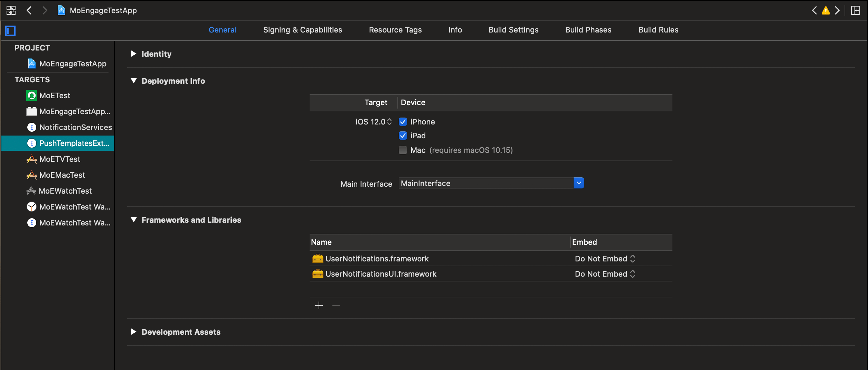
Task: Hide the project and targets list sidebar
Action: tap(10, 30)
